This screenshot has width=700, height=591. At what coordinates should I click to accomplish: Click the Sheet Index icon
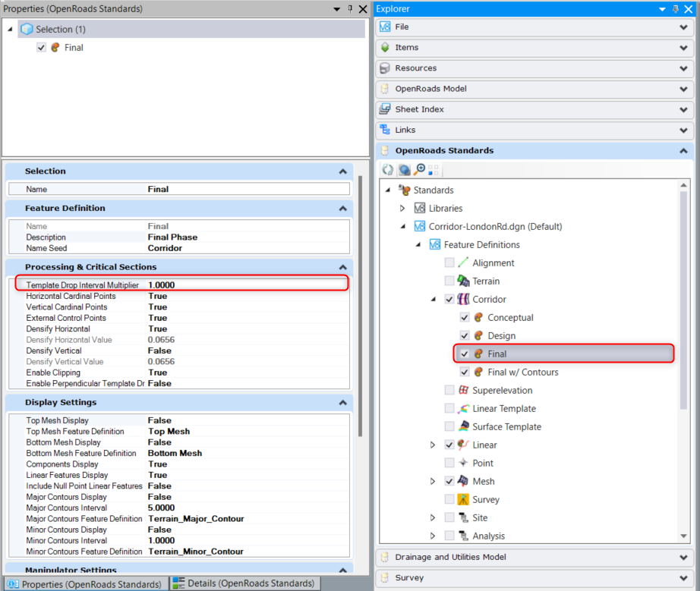point(384,109)
